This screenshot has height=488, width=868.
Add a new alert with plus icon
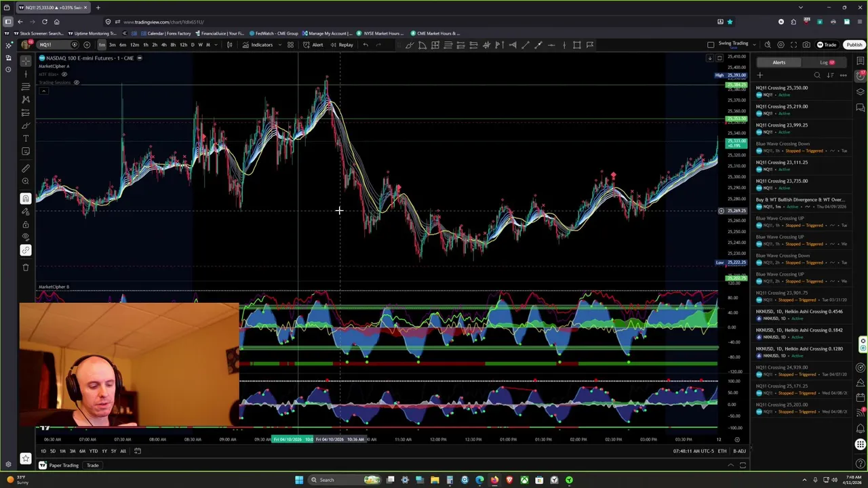tap(760, 75)
